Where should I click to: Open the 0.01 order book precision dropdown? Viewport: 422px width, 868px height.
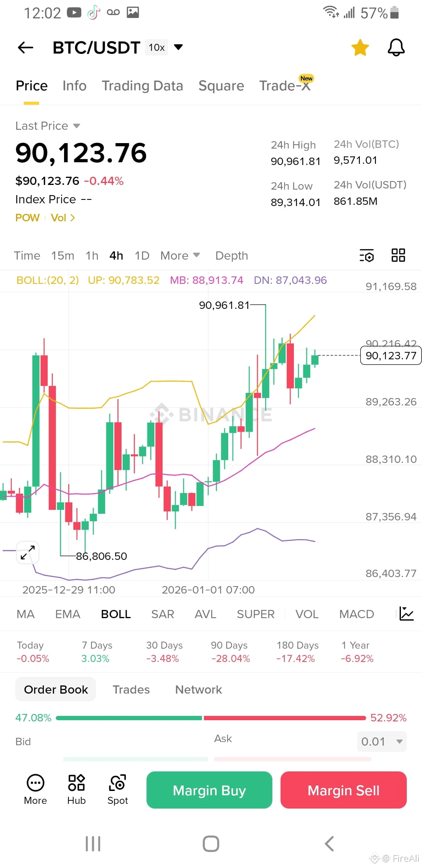click(382, 741)
